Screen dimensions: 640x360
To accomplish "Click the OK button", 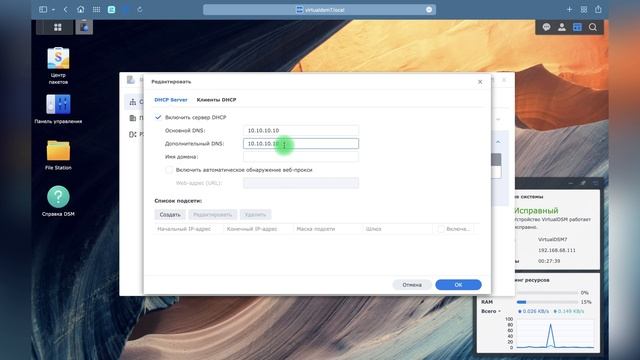I will [x=458, y=285].
